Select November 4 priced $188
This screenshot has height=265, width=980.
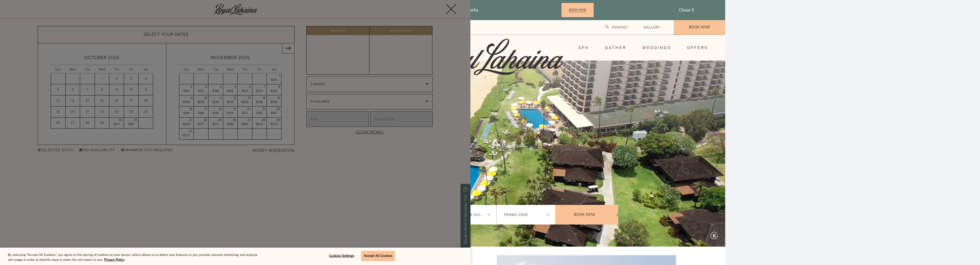(x=216, y=90)
